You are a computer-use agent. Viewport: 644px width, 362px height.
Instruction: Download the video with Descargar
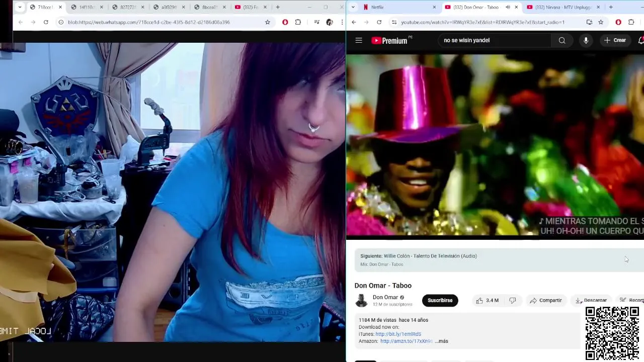point(591,301)
